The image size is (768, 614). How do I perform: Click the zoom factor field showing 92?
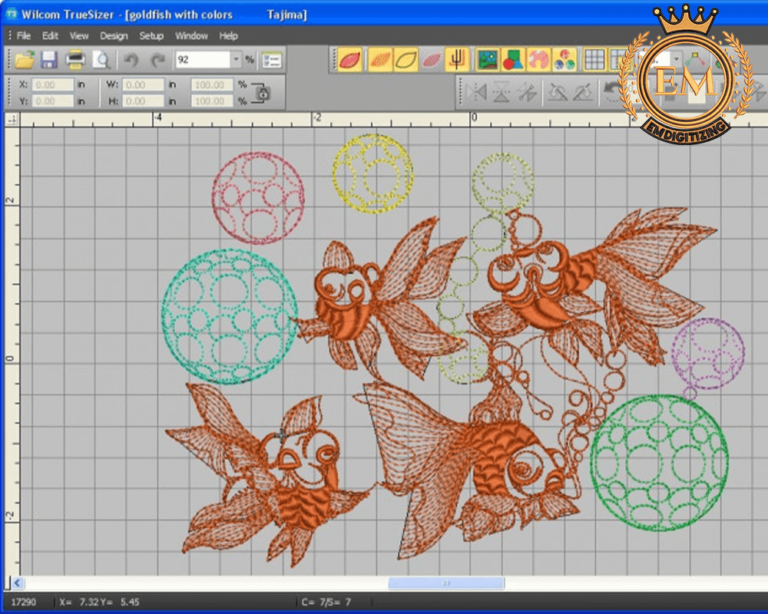click(x=203, y=60)
